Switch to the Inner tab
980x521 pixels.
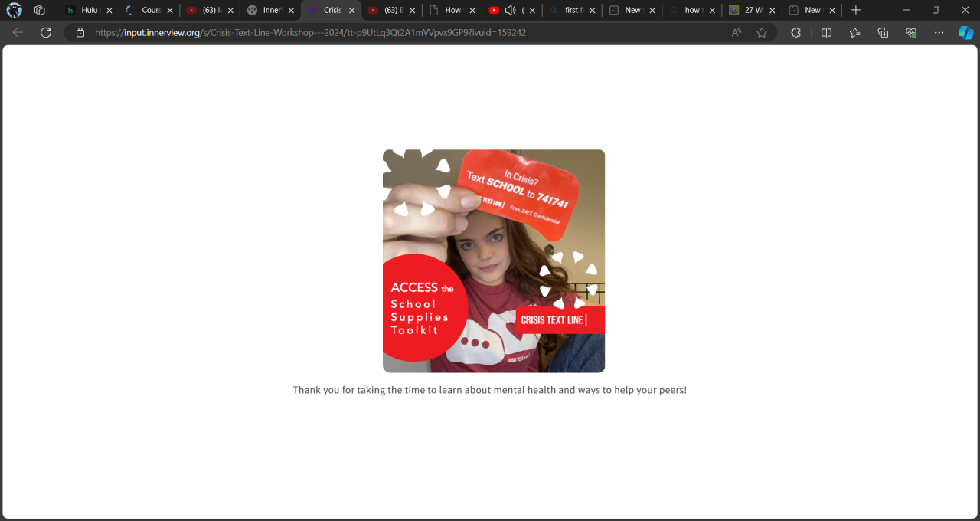272,11
